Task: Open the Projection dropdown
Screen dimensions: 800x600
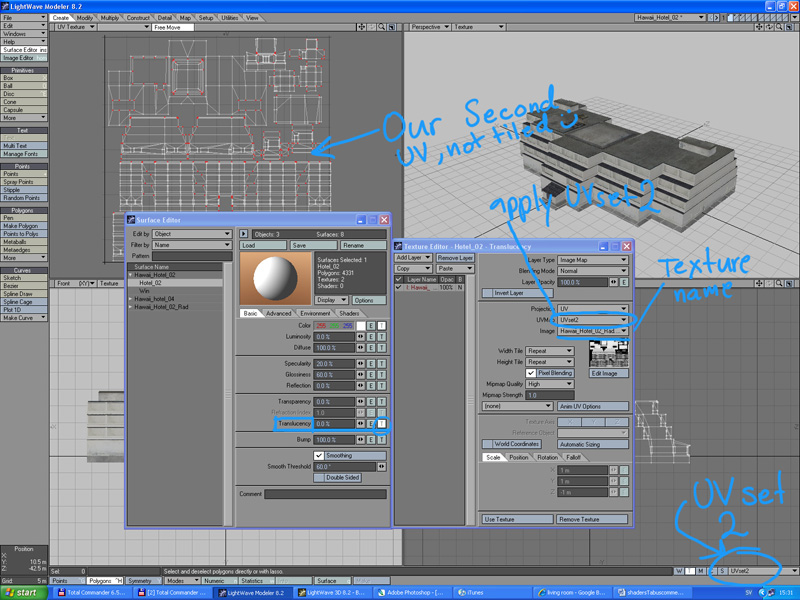Action: 593,309
